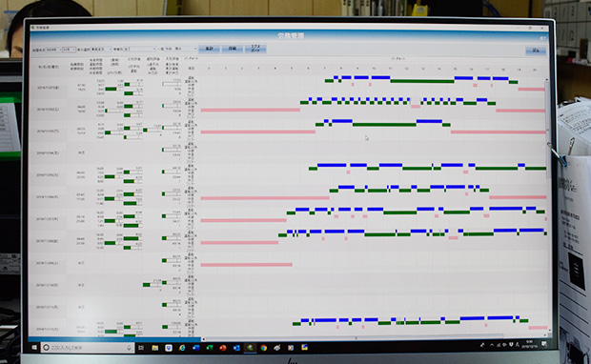Click the taskbar search microphone icon
The width and height of the screenshot is (591, 364).
coord(129,348)
